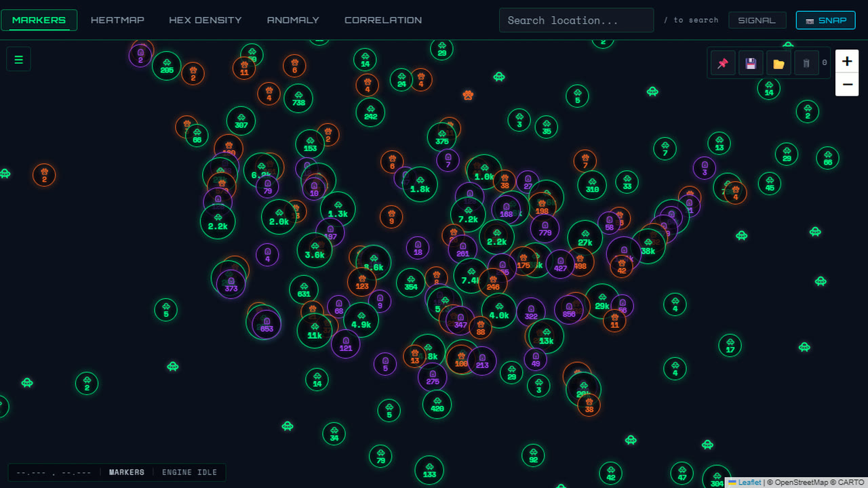This screenshot has height=488, width=868.
Task: Save using the floppy disk icon
Action: click(751, 64)
